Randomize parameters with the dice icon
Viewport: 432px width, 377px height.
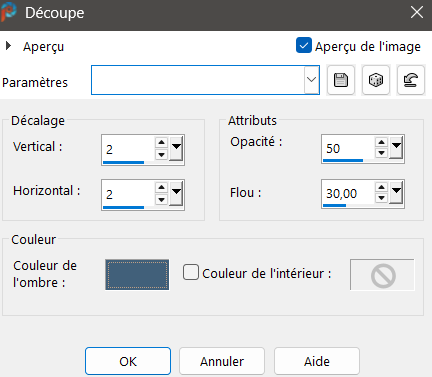(x=376, y=80)
